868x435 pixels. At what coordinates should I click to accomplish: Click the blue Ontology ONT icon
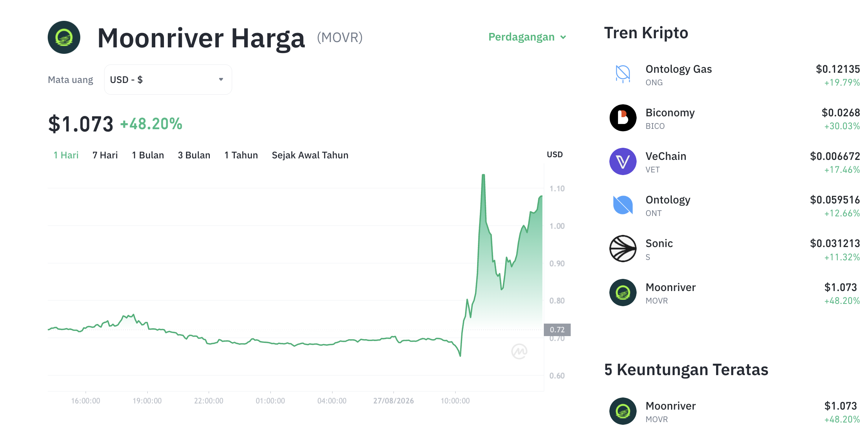623,205
